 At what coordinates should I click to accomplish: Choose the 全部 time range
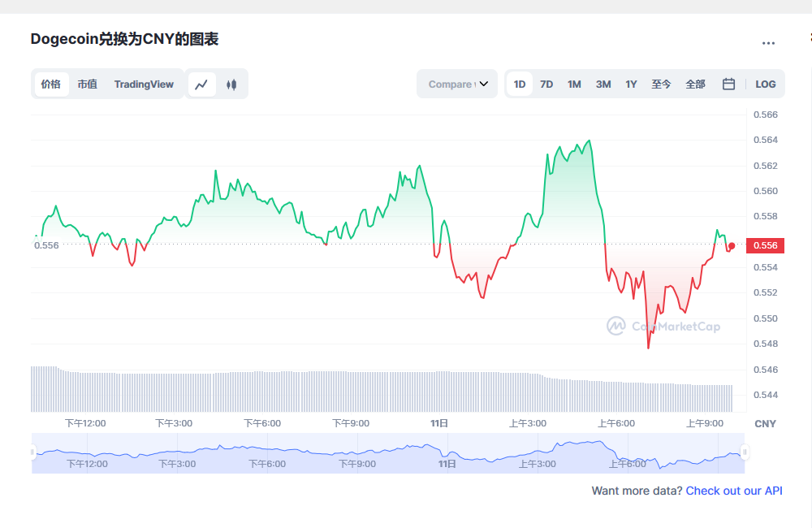[x=696, y=84]
